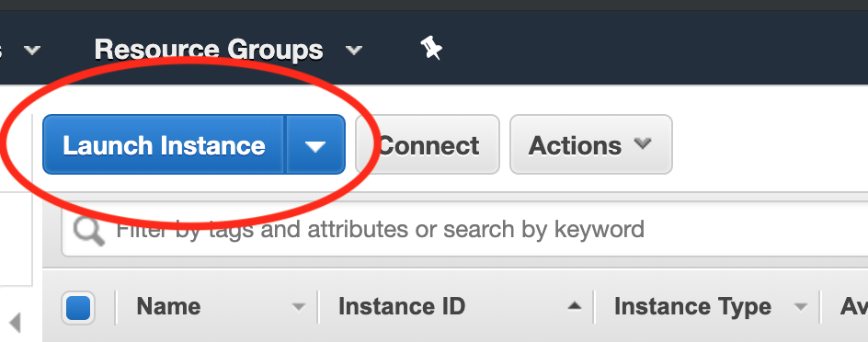Screen dimensions: 868x342
Task: Click the pushpin icon in navigation bar
Action: click(430, 48)
